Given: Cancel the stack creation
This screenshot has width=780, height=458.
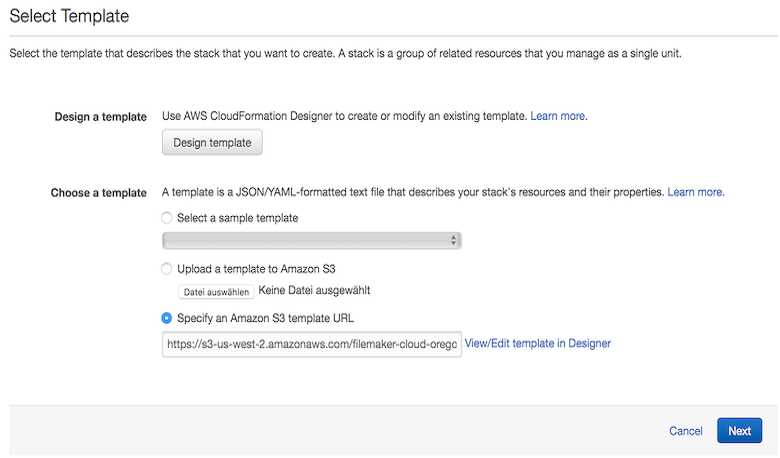Looking at the screenshot, I should tap(685, 431).
